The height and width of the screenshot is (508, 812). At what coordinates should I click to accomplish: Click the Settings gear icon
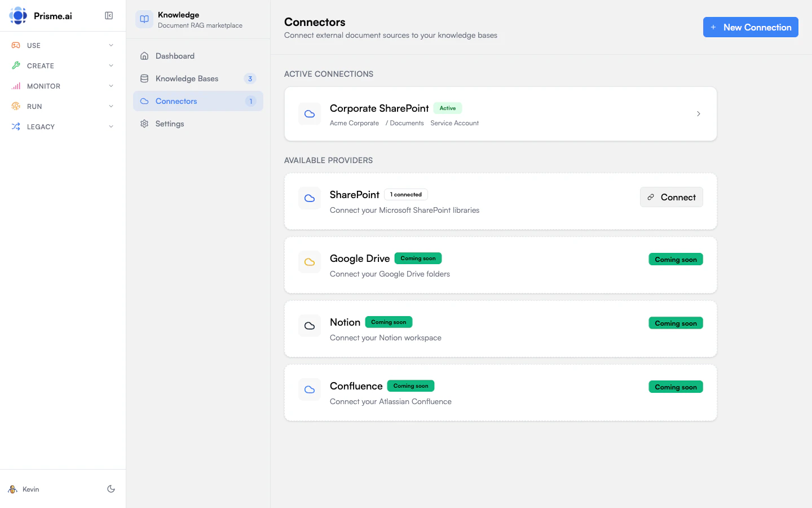144,124
